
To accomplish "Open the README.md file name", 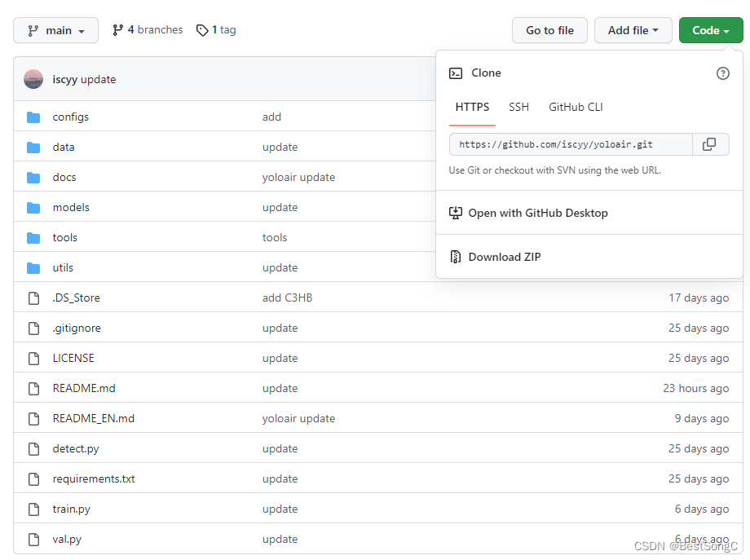I will 84,388.
